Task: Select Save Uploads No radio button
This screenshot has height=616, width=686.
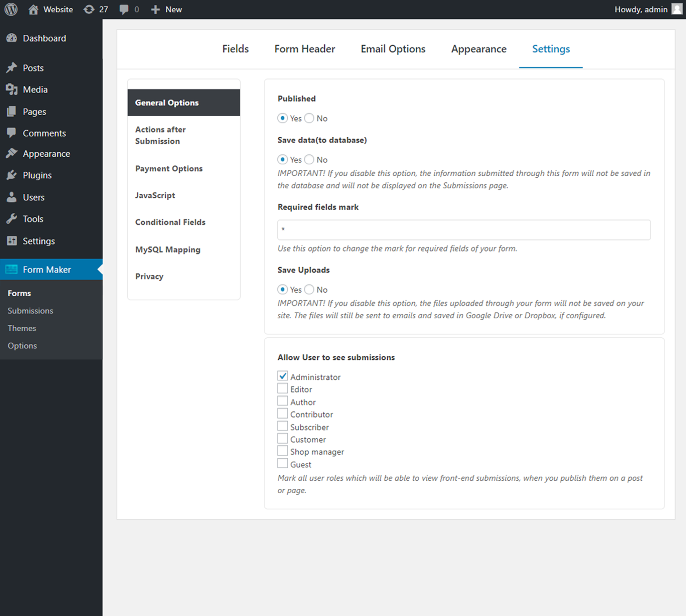Action: click(309, 289)
